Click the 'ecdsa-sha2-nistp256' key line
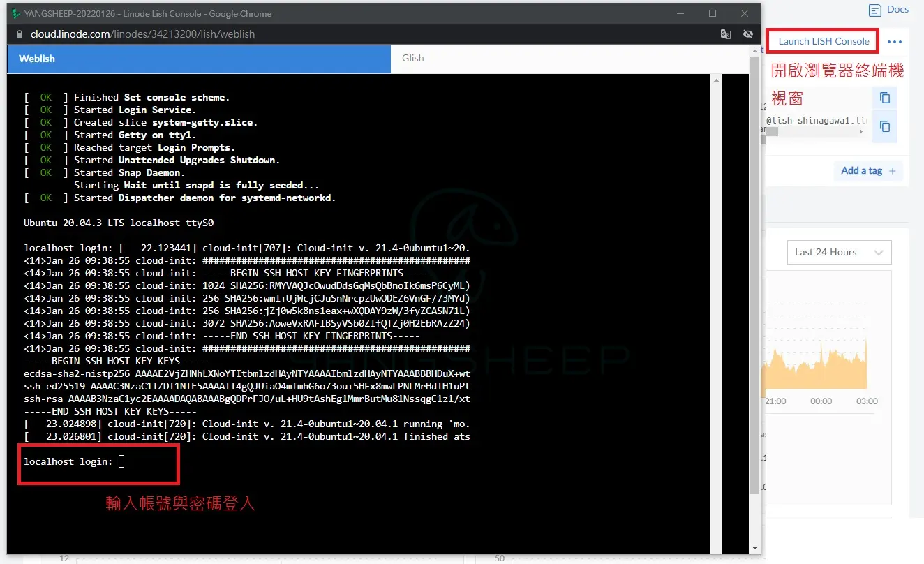The width and height of the screenshot is (924, 564). pyautogui.click(x=247, y=373)
